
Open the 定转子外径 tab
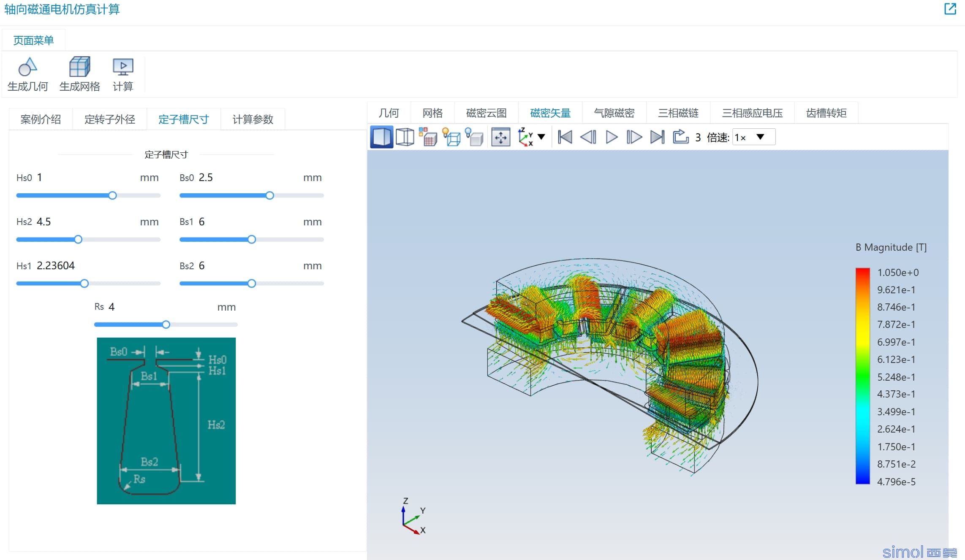(x=110, y=119)
